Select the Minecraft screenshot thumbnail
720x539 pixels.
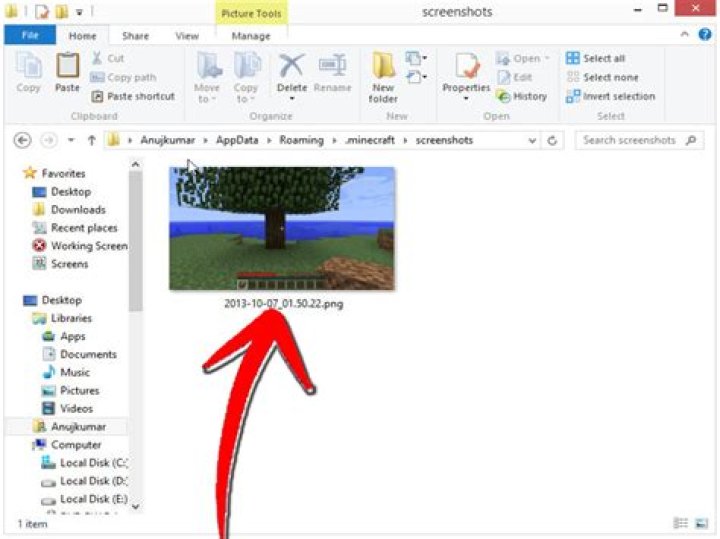click(x=282, y=229)
